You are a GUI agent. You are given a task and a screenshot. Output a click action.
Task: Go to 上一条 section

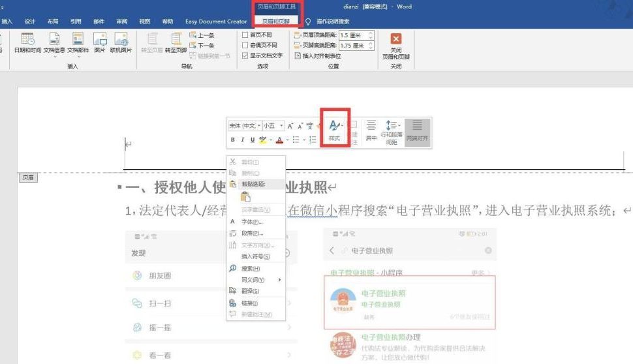202,35
